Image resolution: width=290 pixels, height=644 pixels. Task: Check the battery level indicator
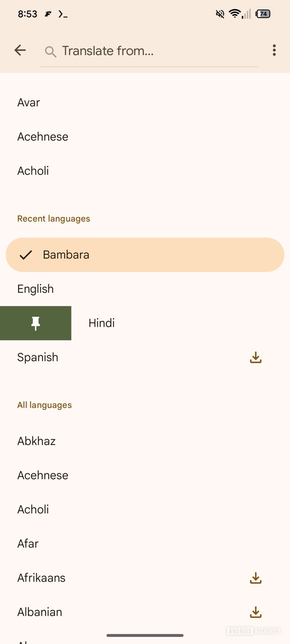click(x=263, y=14)
